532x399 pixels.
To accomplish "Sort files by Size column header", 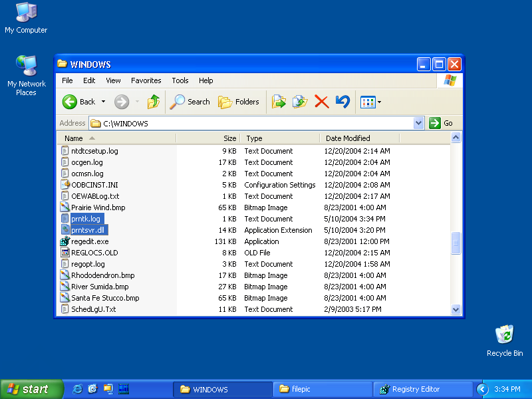I will pyautogui.click(x=208, y=138).
